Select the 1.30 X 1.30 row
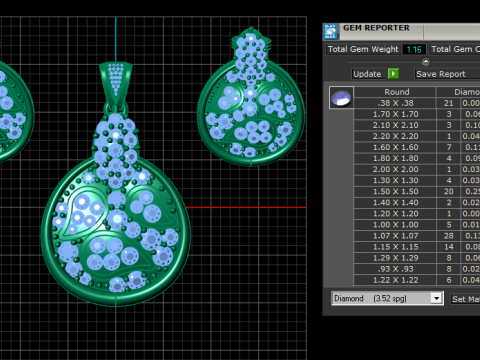This screenshot has height=360, width=480. pos(417,180)
